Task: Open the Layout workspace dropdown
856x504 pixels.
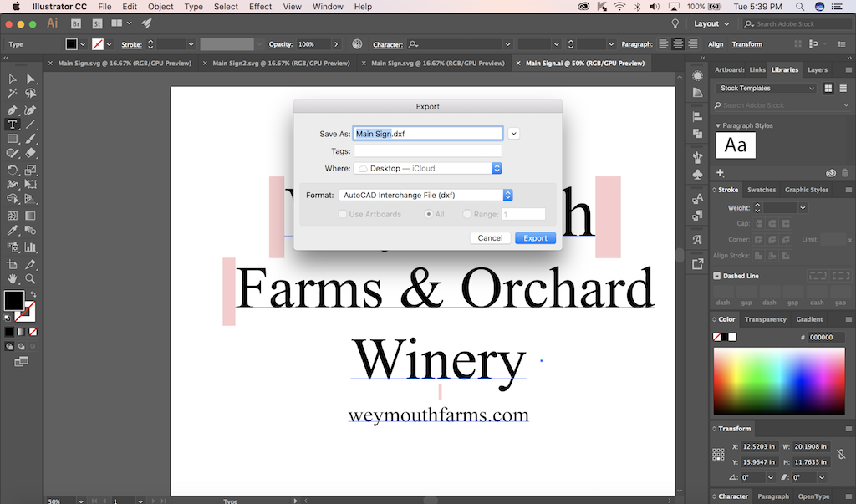Action: point(711,23)
